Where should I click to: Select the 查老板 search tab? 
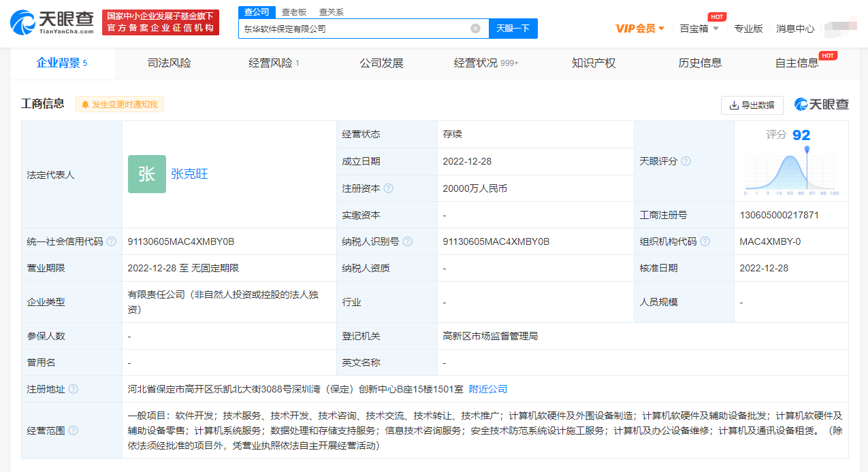(x=294, y=12)
